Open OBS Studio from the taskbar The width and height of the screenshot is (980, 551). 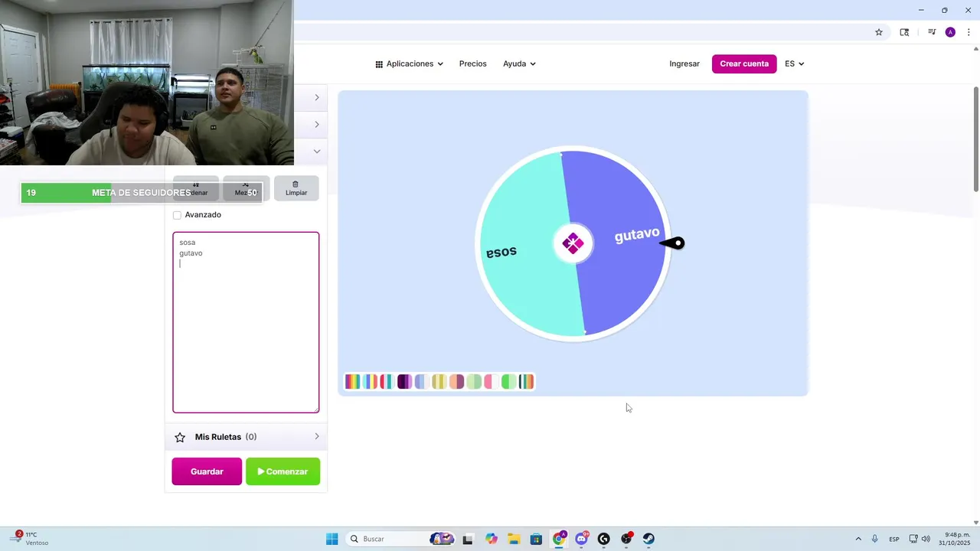626,539
